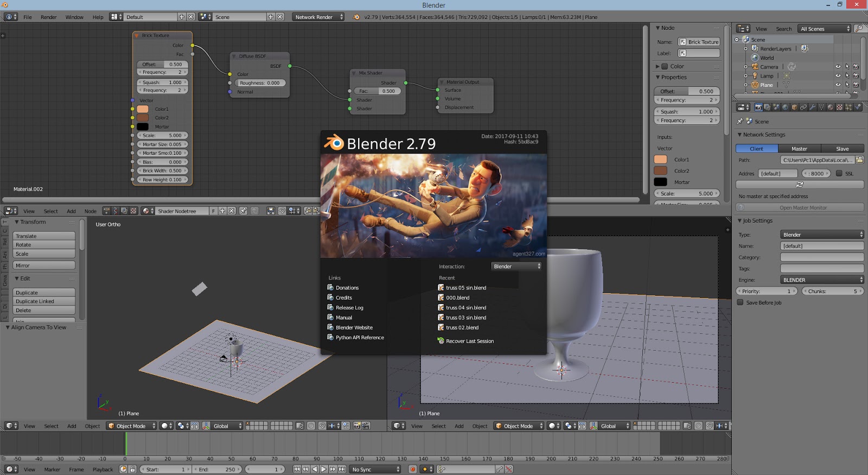The height and width of the screenshot is (475, 868).
Task: Open the Render properties tab (camera icon)
Action: (x=758, y=107)
